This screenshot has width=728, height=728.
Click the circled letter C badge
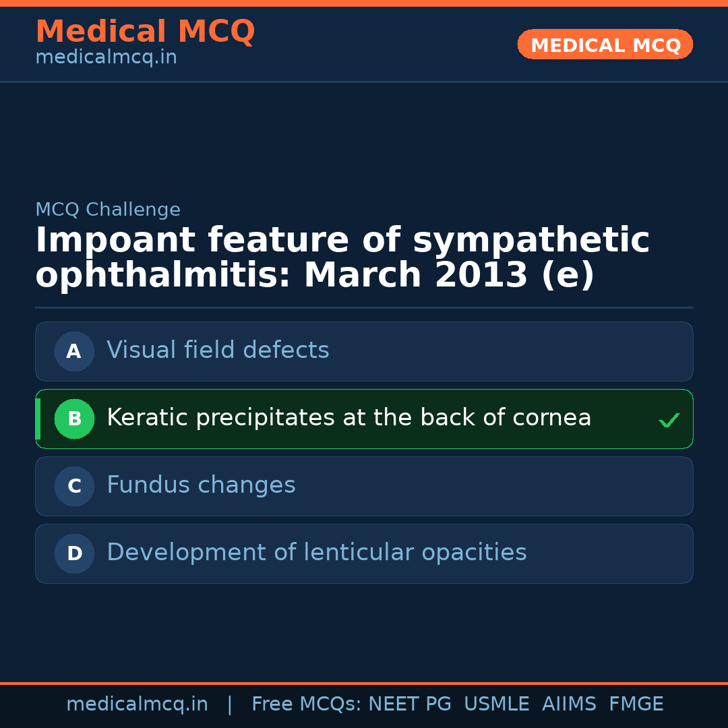[74, 486]
